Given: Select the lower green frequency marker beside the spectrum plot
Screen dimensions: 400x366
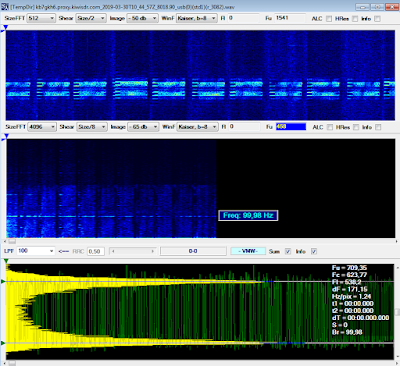Looking at the screenshot, I should click(3, 343).
